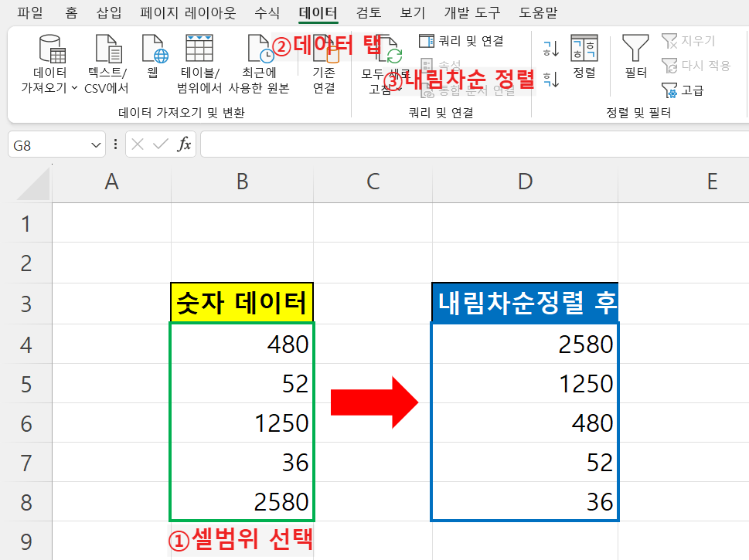Apply descending sort with ㅎㄱ↓ icon
The image size is (749, 560).
pyautogui.click(x=552, y=79)
